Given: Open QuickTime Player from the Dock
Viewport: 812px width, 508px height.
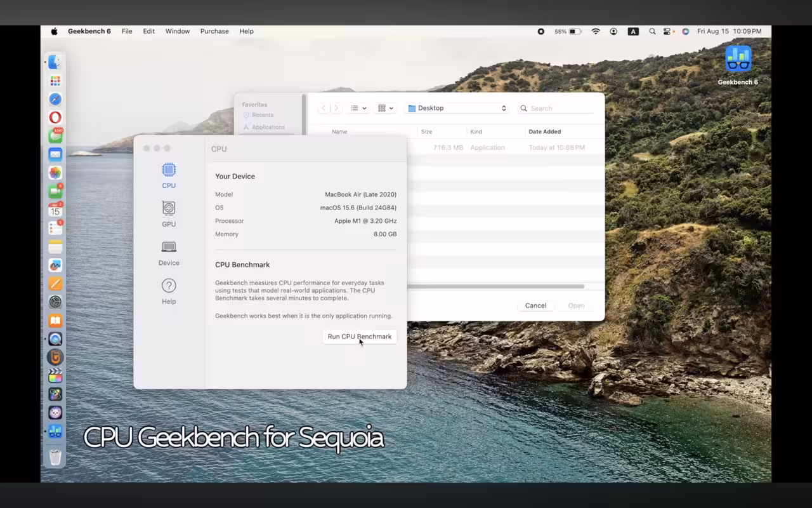Looking at the screenshot, I should point(55,339).
